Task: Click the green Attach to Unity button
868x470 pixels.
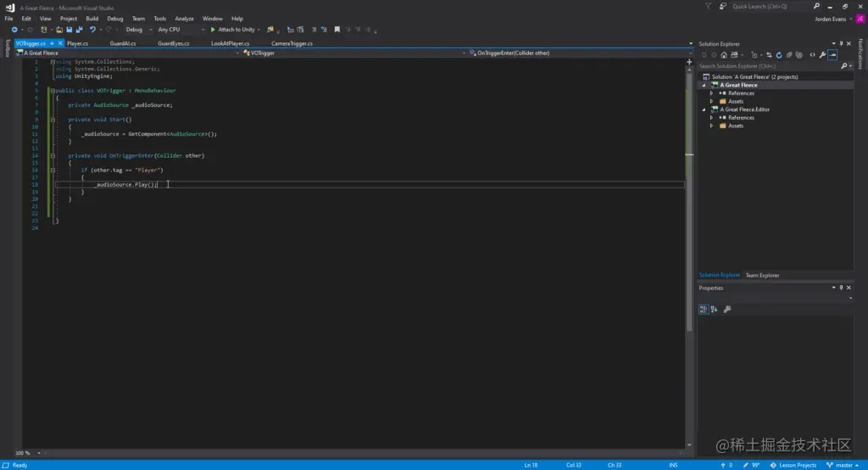Action: click(x=232, y=30)
